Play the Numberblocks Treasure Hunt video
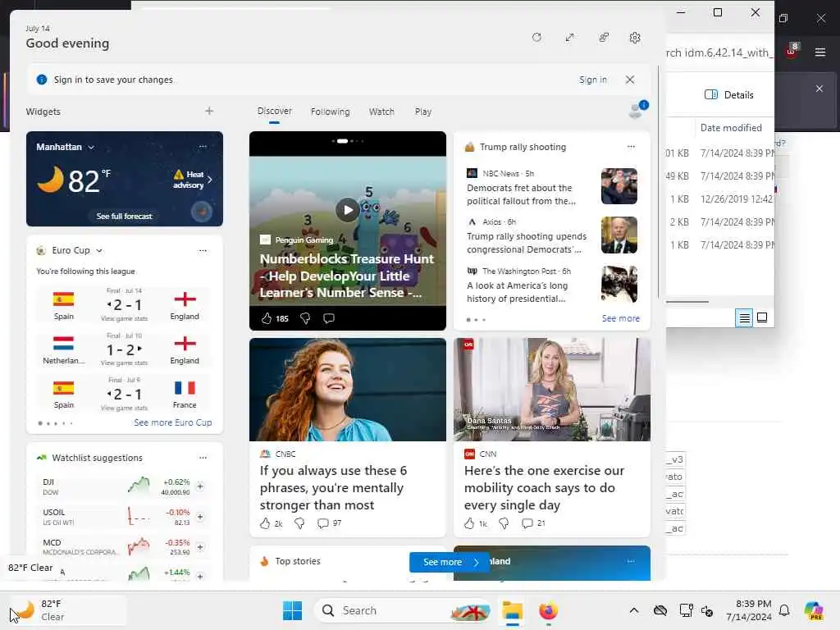The width and height of the screenshot is (840, 630). click(348, 210)
